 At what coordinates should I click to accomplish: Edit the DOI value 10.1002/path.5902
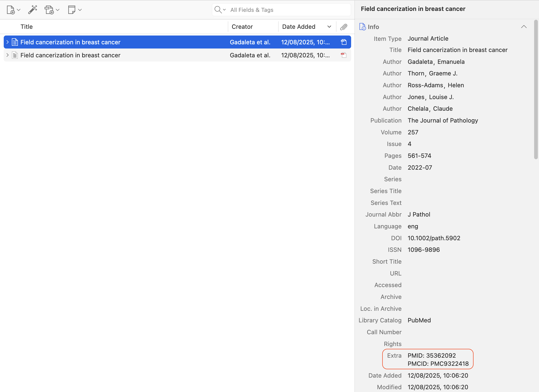coord(434,238)
